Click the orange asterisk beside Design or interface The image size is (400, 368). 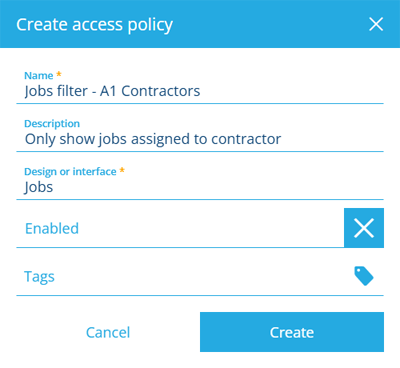pyautogui.click(x=122, y=170)
